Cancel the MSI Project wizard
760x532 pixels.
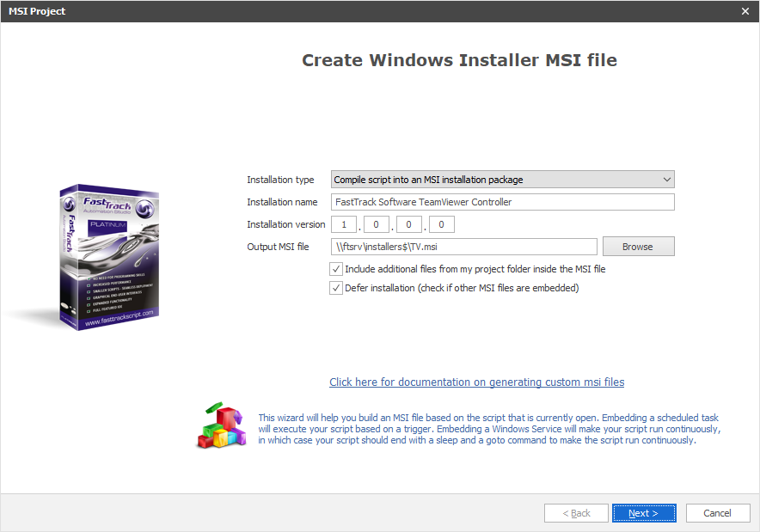tap(717, 513)
